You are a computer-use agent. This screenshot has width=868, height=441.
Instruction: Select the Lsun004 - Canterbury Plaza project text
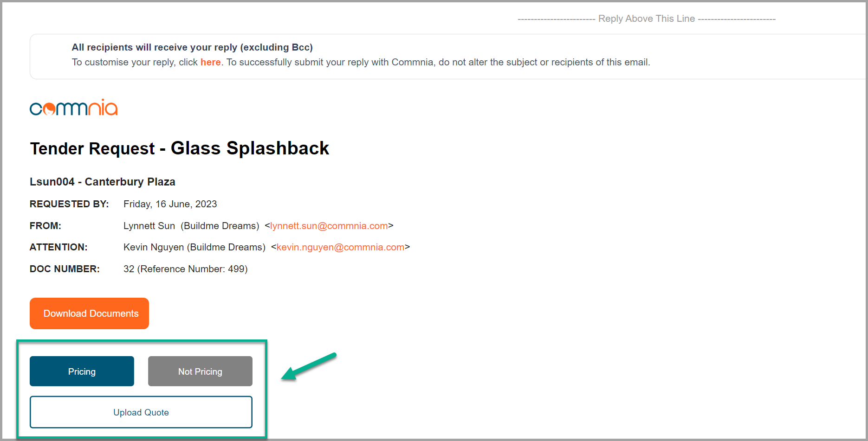point(103,182)
